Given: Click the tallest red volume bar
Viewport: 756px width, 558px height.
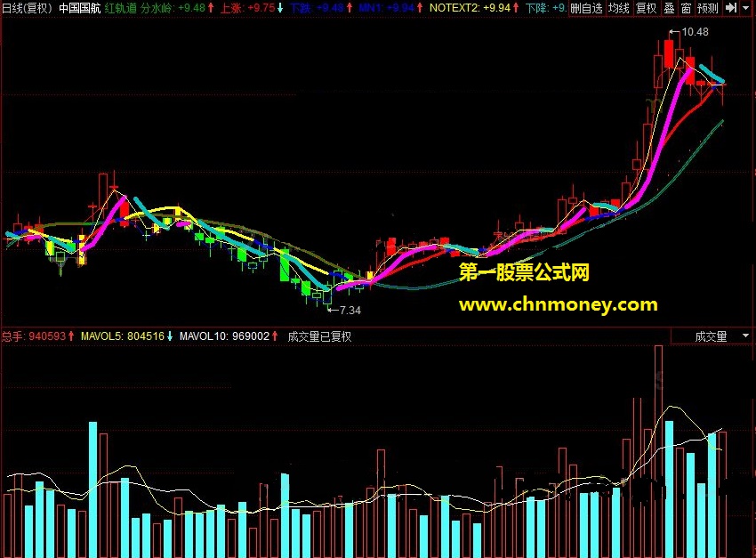Looking at the screenshot, I should [658, 451].
